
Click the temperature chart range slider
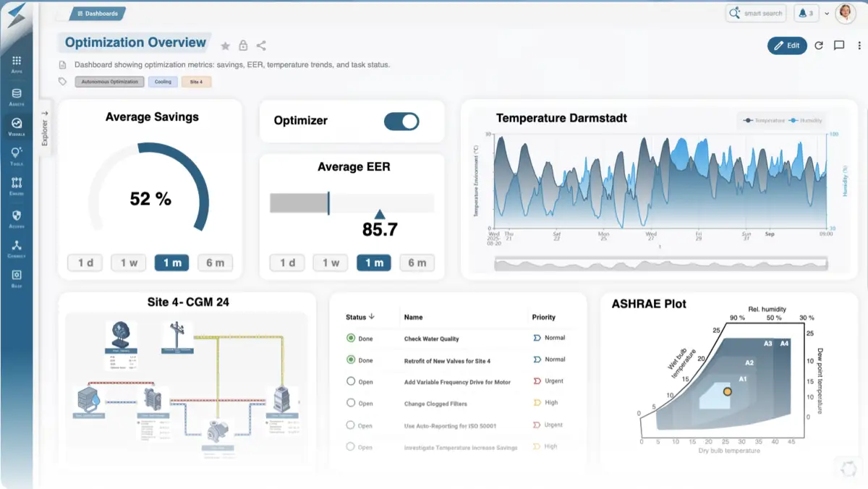pos(660,264)
